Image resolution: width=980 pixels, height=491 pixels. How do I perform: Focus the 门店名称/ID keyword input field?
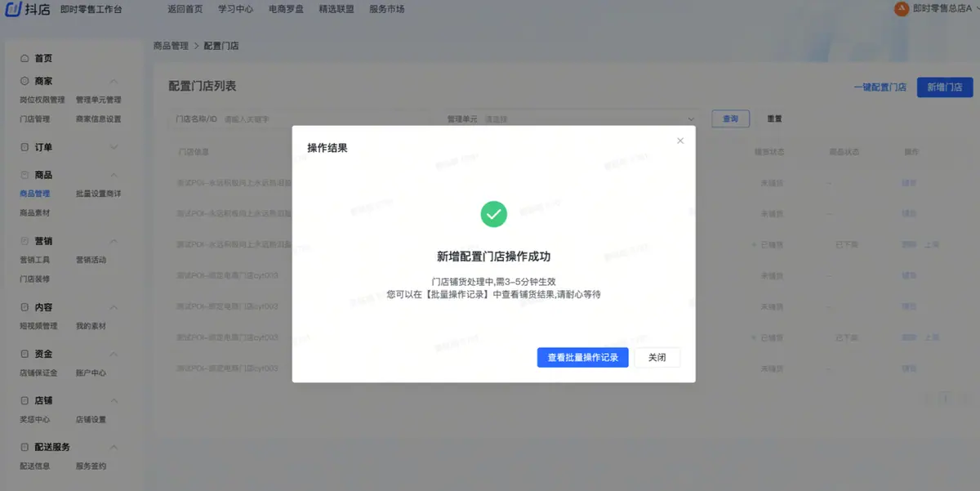click(301, 118)
